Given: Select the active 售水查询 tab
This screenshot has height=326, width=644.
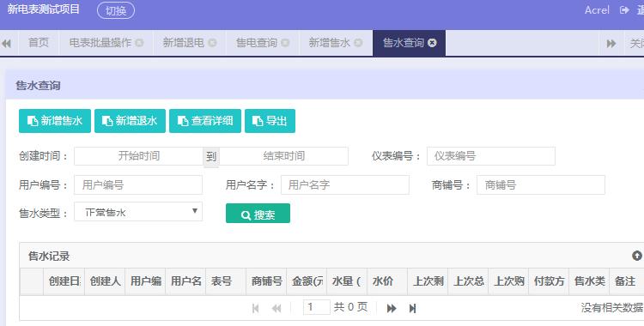Looking at the screenshot, I should (404, 43).
